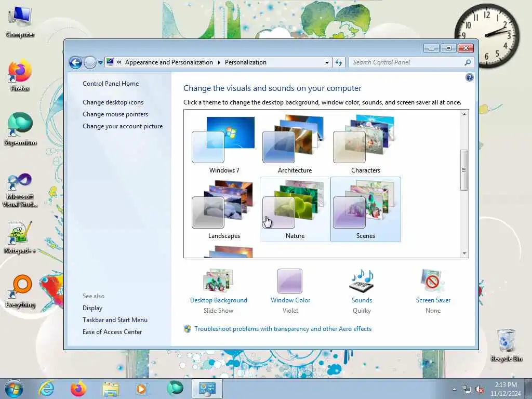Click the muted volume tray icon

click(480, 390)
